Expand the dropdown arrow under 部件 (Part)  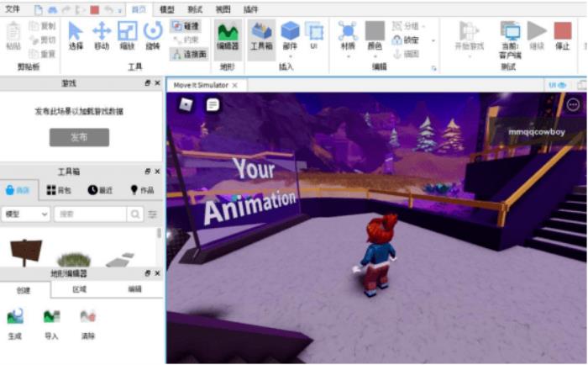tap(291, 56)
